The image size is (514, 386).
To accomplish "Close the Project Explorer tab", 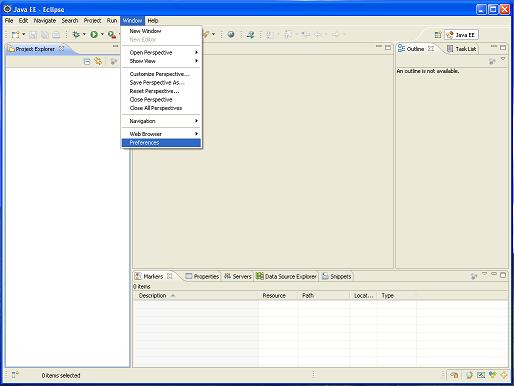I will (62, 48).
